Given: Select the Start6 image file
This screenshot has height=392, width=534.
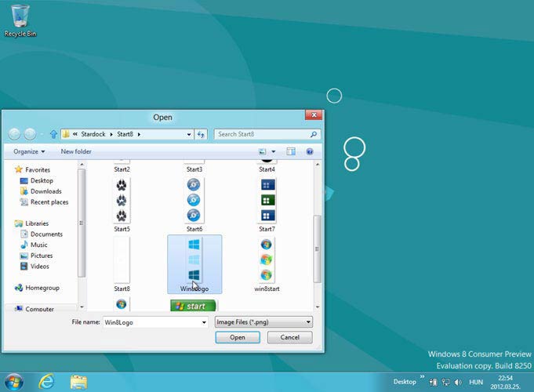Looking at the screenshot, I should click(194, 201).
